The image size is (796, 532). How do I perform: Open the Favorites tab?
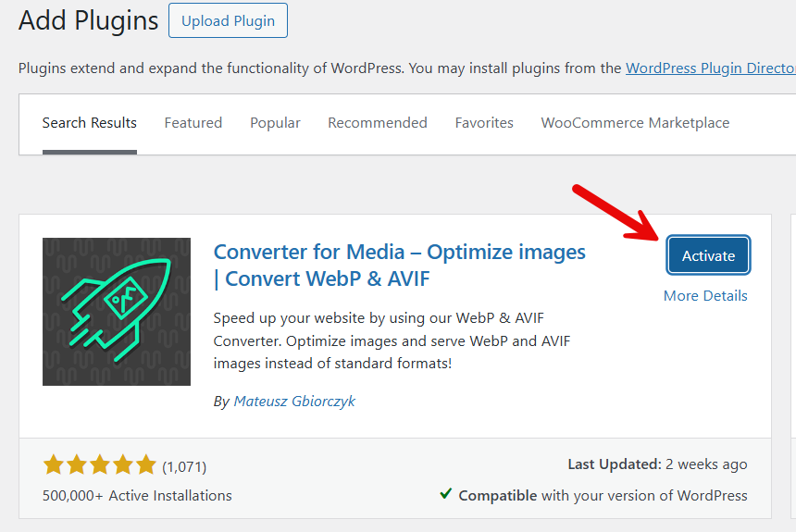pos(484,123)
